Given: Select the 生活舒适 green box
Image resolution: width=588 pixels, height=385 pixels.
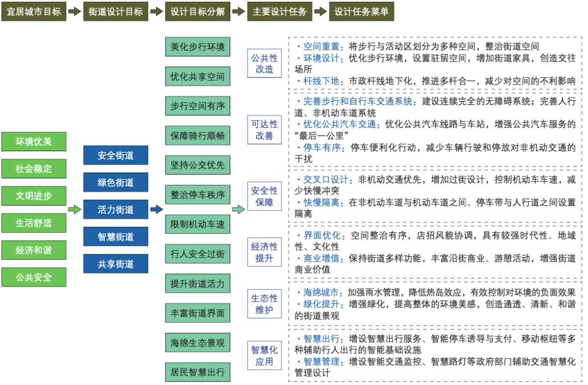Looking at the screenshot, I should (x=34, y=223).
